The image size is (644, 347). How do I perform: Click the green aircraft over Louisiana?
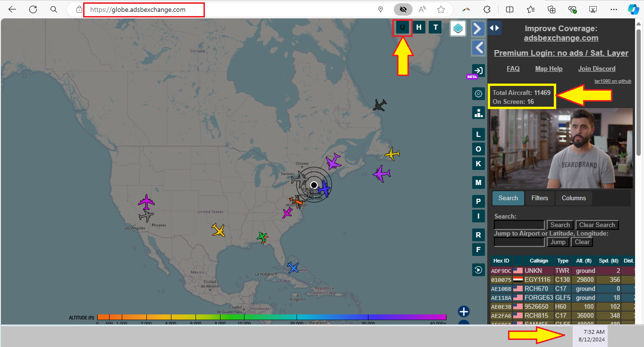click(x=263, y=237)
